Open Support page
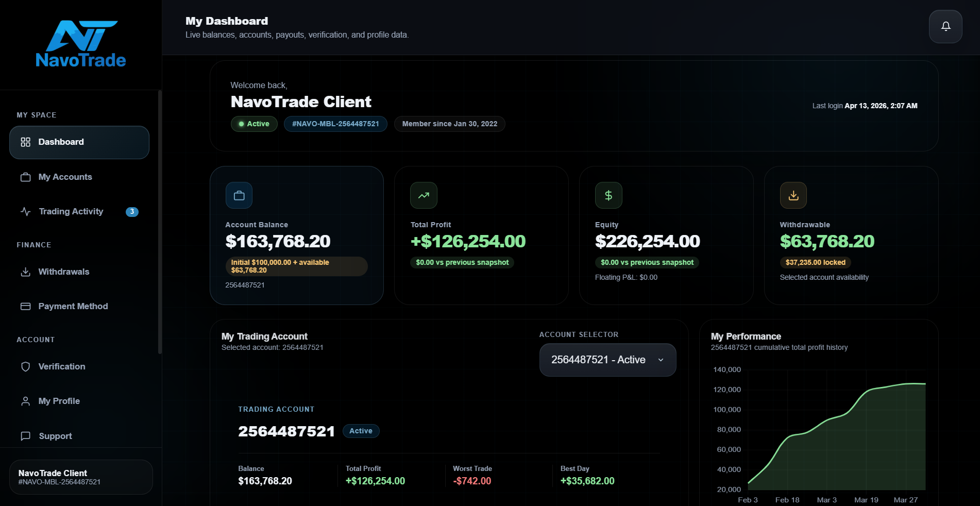The height and width of the screenshot is (506, 980). [79, 436]
